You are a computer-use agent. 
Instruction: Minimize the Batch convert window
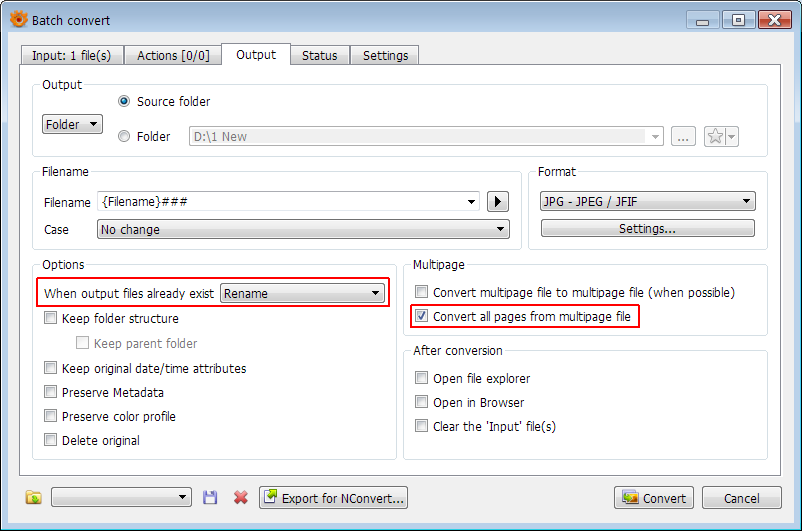pos(703,20)
